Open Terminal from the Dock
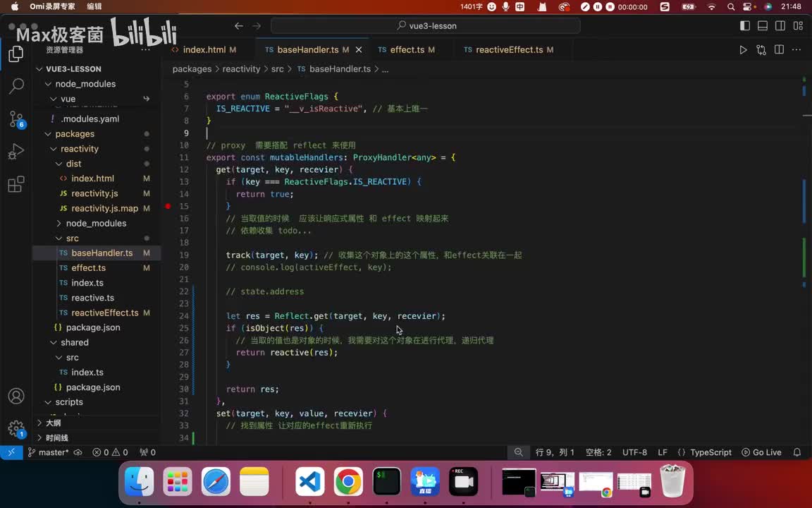812x508 pixels. click(386, 482)
